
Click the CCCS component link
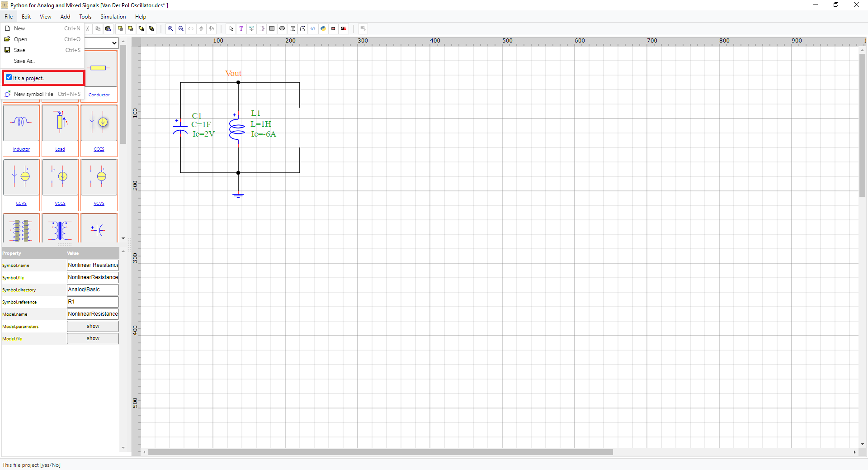[99, 149]
